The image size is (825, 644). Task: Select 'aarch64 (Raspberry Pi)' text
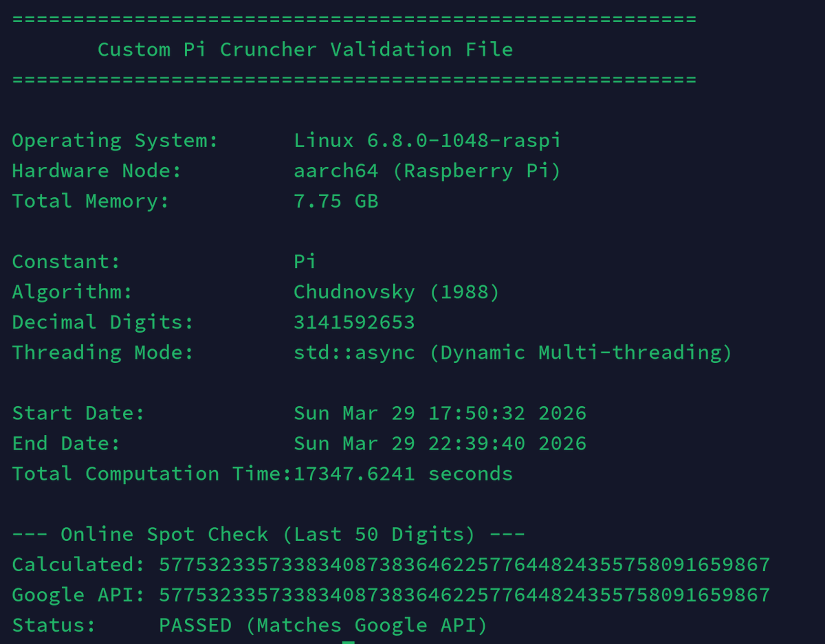[427, 171]
